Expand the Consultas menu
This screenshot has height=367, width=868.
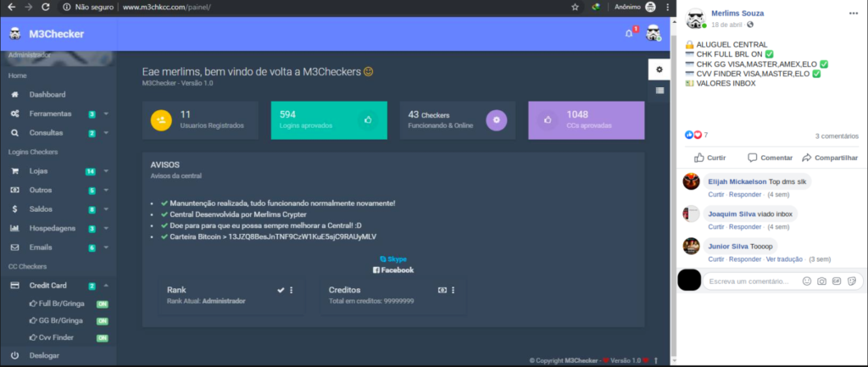click(x=58, y=133)
